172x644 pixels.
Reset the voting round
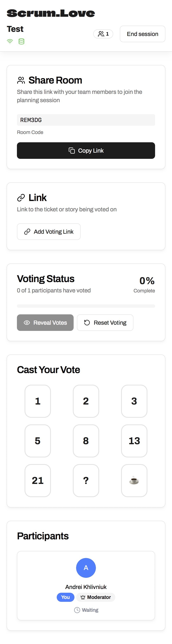tap(105, 323)
